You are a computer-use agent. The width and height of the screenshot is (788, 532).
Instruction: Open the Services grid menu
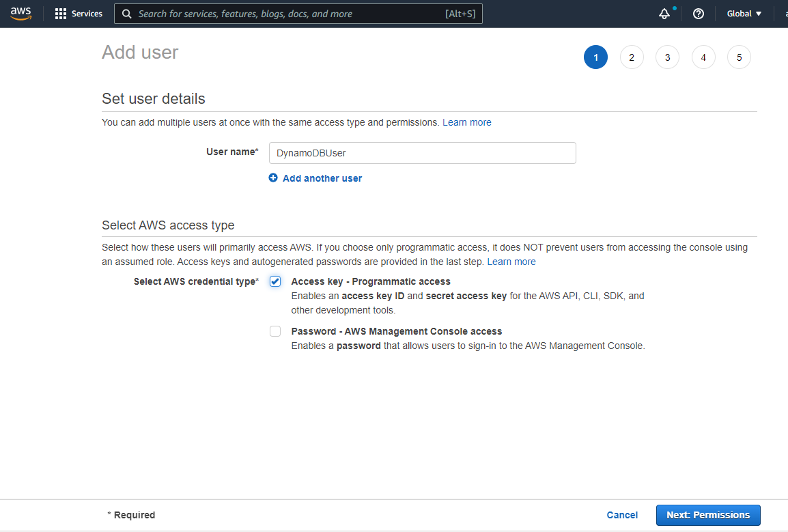60,14
